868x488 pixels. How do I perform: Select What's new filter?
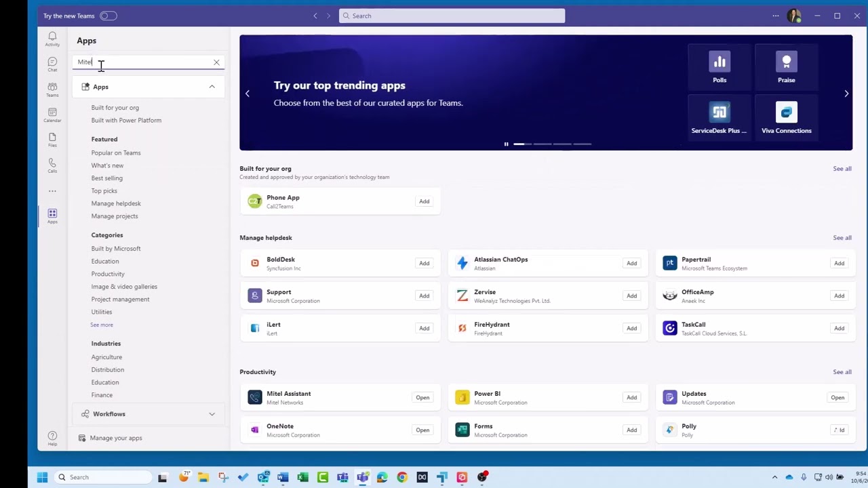107,165
